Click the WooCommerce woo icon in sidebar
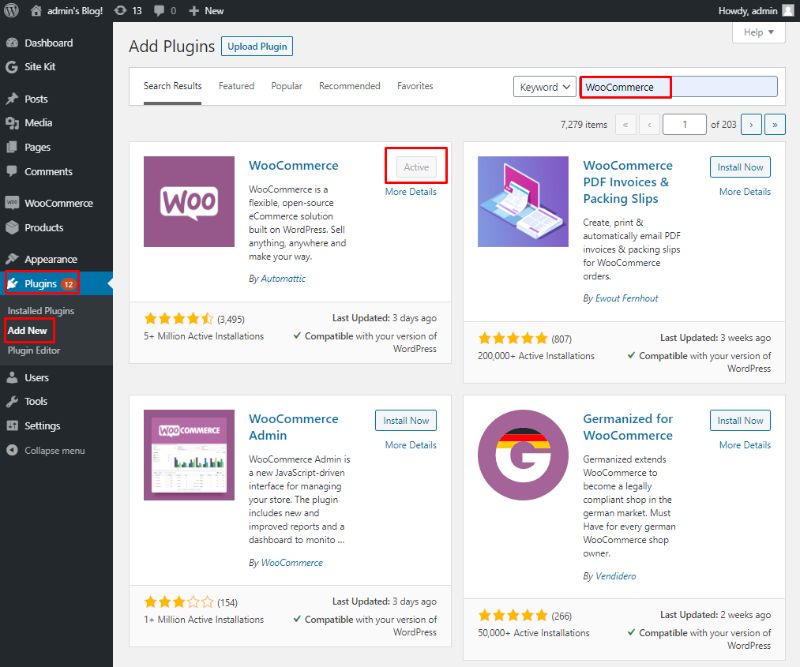This screenshot has height=667, width=800. coord(12,203)
